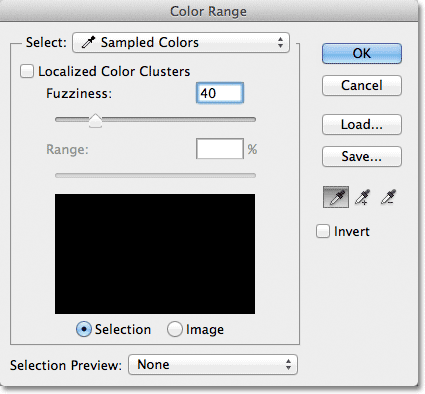The height and width of the screenshot is (394, 425).
Task: Choose the Selection radio button
Action: [x=84, y=329]
